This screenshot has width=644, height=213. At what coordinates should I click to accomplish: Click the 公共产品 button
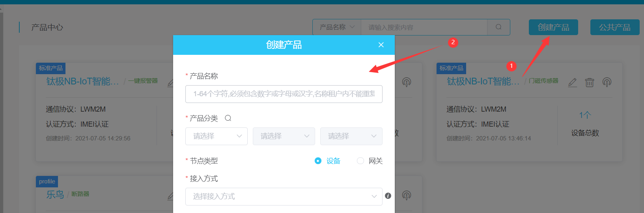pos(615,27)
